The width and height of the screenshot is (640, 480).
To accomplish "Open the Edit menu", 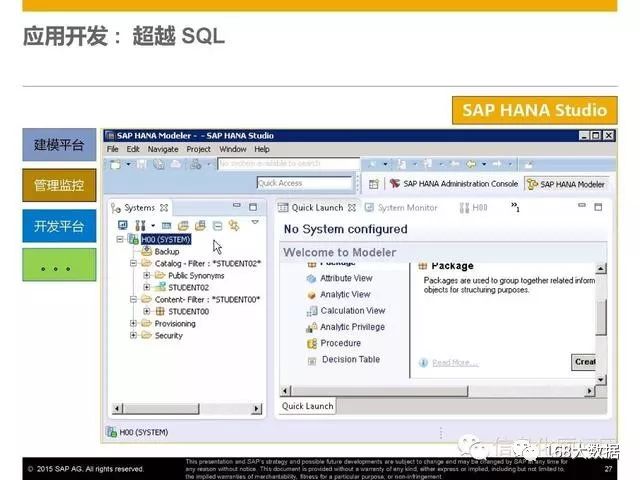I will 133,149.
